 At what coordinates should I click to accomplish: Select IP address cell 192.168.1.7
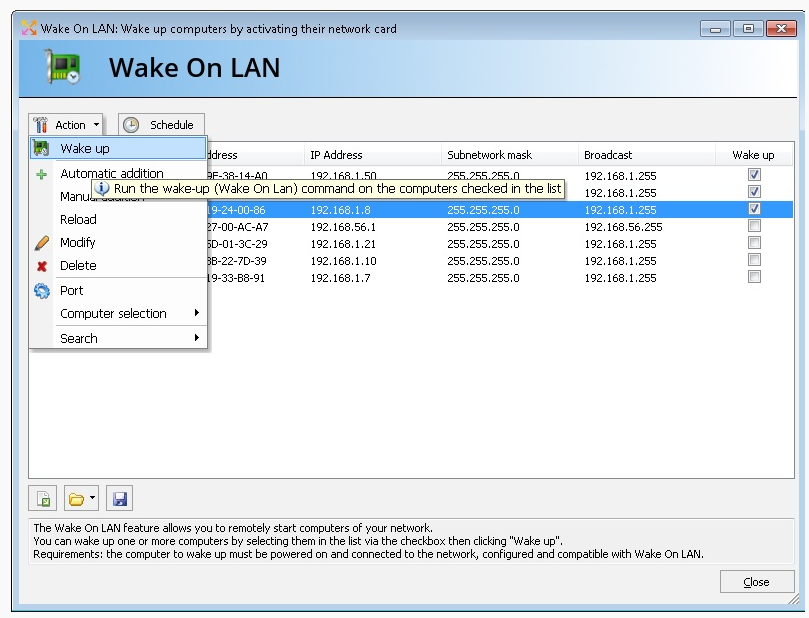[341, 278]
